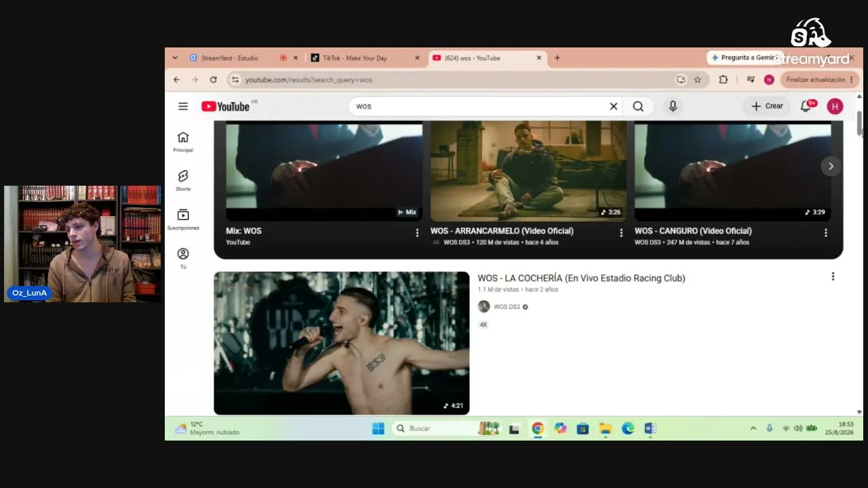Open the Chrome tab search dropdown
Image resolution: width=868 pixels, height=488 pixels.
pos(175,58)
